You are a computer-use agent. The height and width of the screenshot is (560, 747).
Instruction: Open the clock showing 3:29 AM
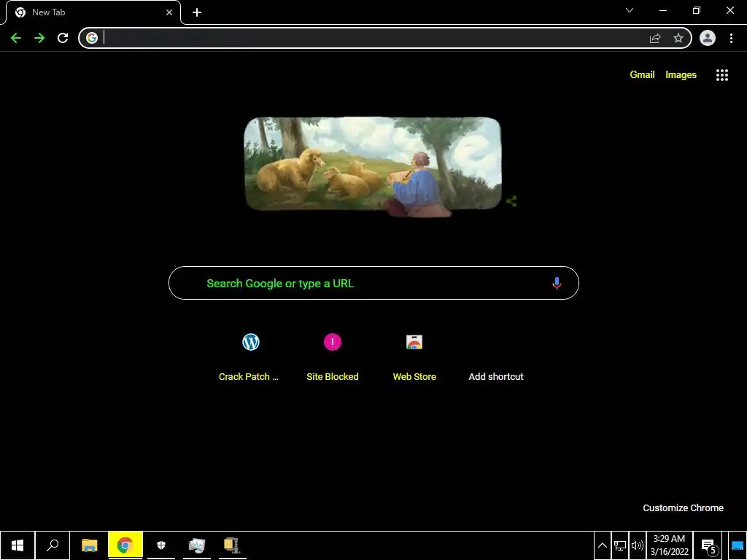[x=670, y=545]
